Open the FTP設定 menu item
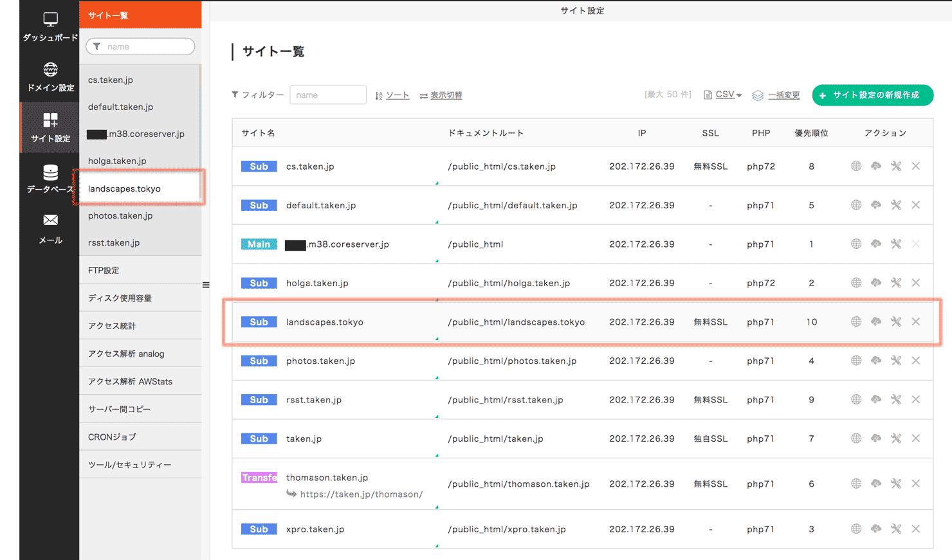Screen dimensions: 952x560 pyautogui.click(x=140, y=270)
